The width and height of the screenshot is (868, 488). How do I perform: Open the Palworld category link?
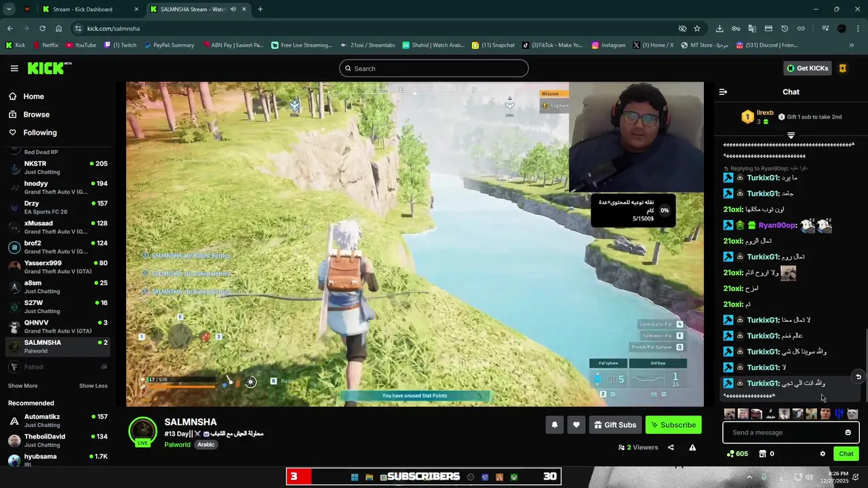177,445
